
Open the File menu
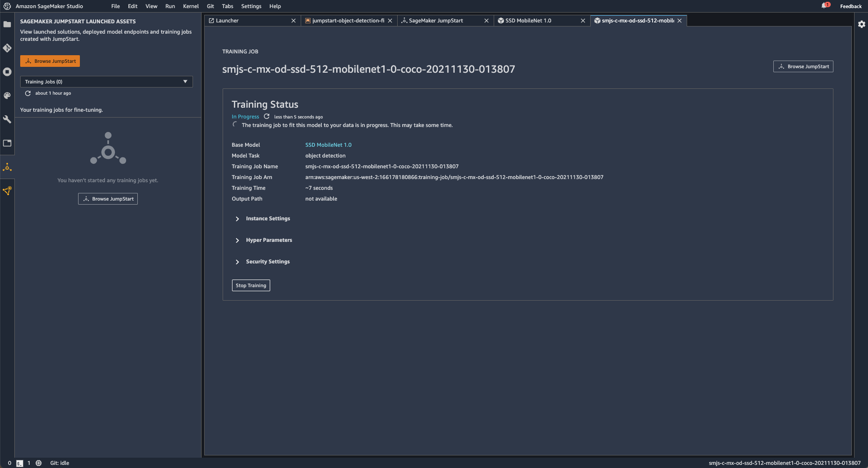[x=115, y=6]
